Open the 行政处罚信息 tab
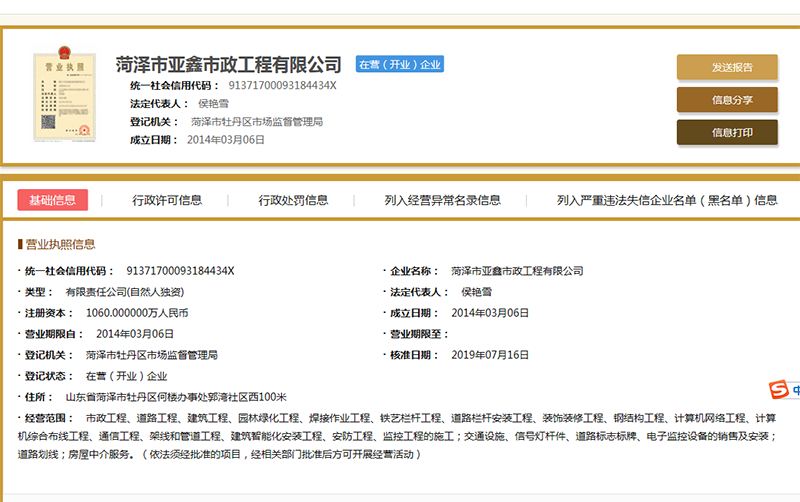Image resolution: width=800 pixels, height=502 pixels. [293, 200]
